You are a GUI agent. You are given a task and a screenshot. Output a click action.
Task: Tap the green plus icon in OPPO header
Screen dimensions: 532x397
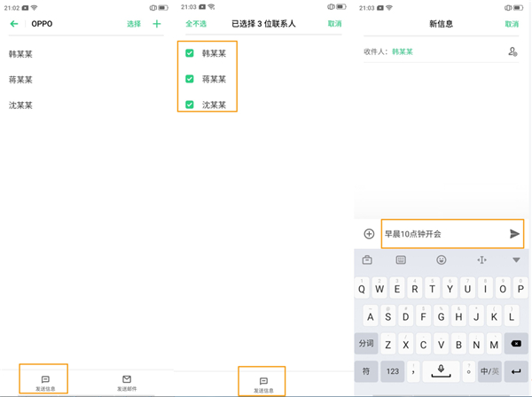pyautogui.click(x=157, y=24)
